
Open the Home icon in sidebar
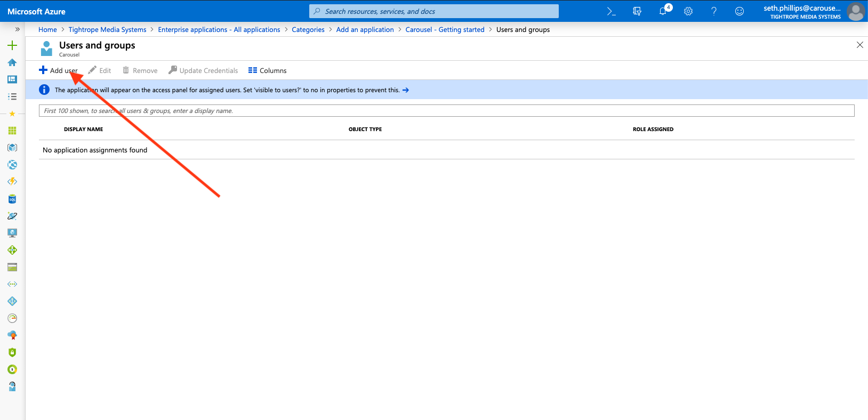[x=12, y=62]
